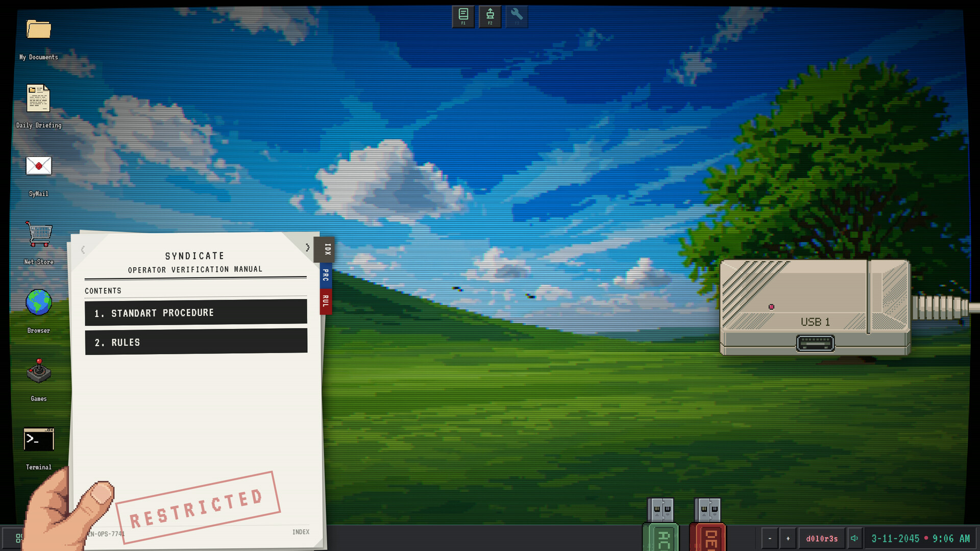Click the minus button in taskbar

[770, 538]
